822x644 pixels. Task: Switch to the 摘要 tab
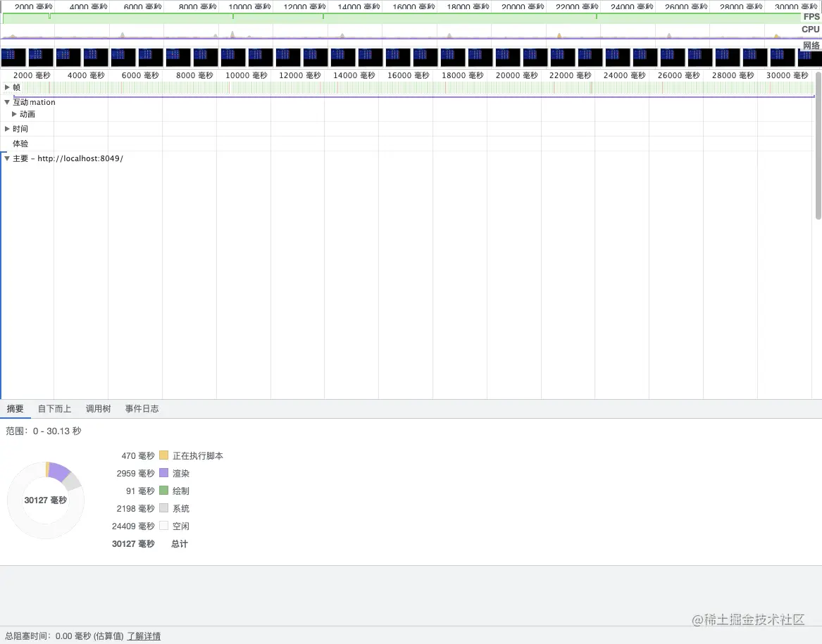[x=15, y=409]
